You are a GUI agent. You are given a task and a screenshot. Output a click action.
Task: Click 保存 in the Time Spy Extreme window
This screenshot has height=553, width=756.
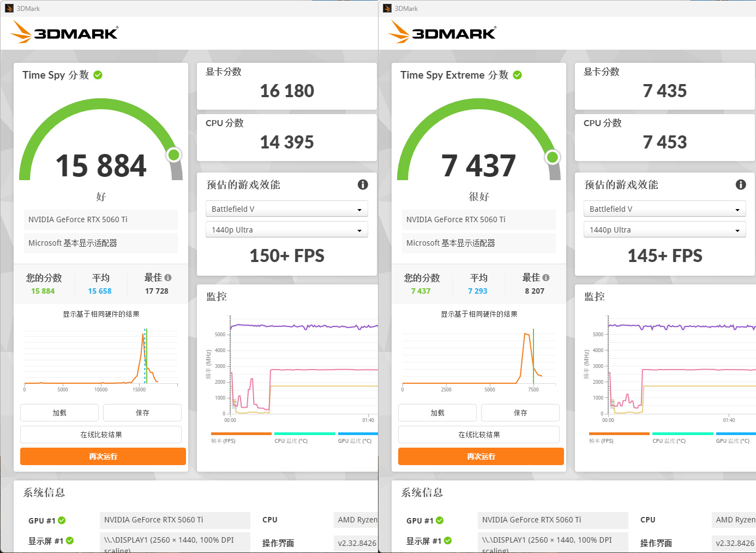[x=520, y=413]
